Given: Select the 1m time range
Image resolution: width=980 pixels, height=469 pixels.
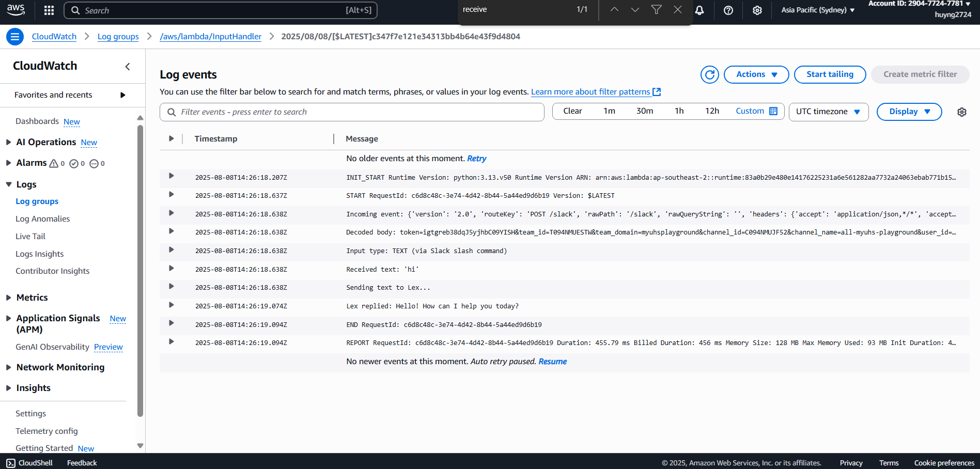Looking at the screenshot, I should pyautogui.click(x=609, y=111).
